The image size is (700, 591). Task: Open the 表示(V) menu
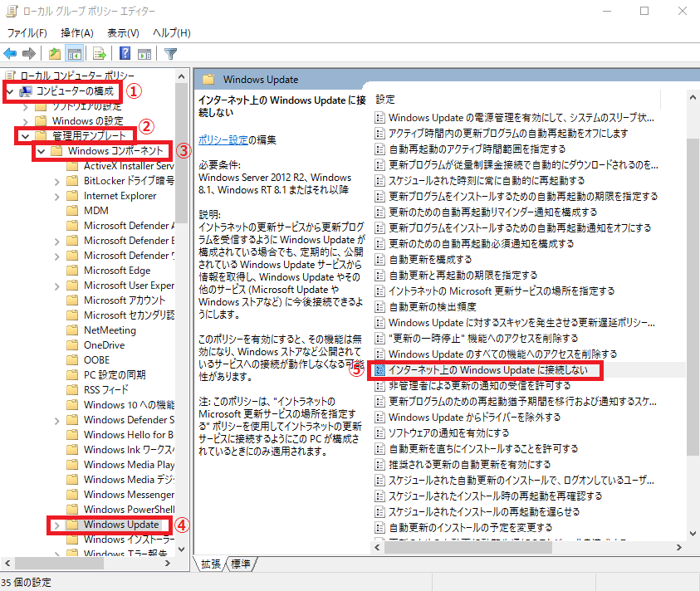click(x=123, y=32)
